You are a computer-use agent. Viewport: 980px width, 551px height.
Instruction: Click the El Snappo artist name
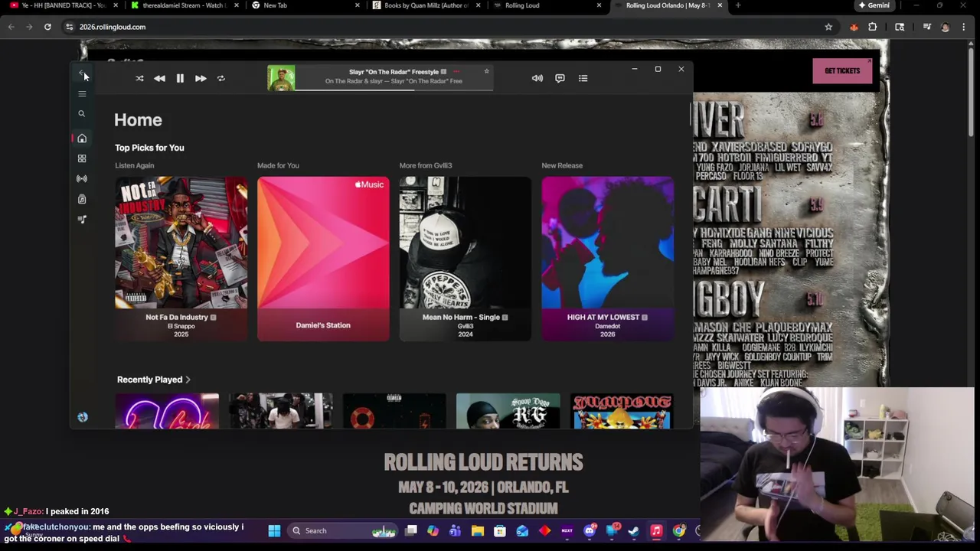[x=181, y=326]
